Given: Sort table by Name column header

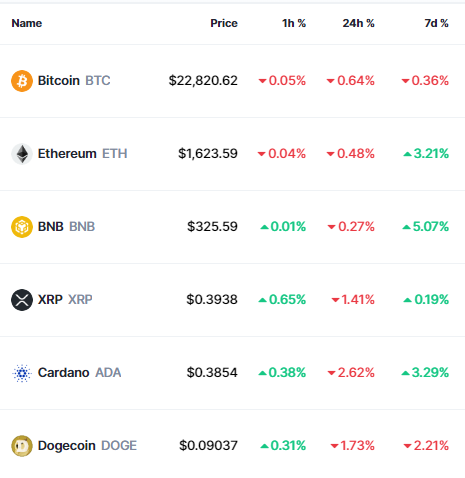Looking at the screenshot, I should (x=27, y=23).
